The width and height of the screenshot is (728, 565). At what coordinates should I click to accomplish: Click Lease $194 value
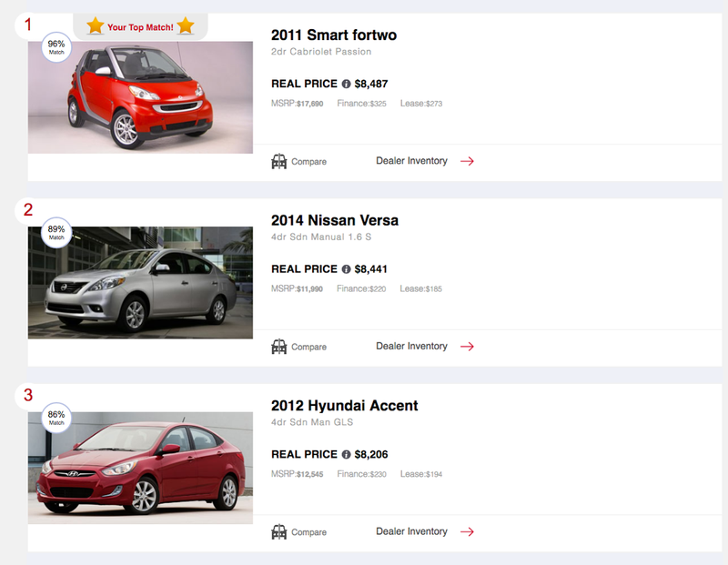434,474
